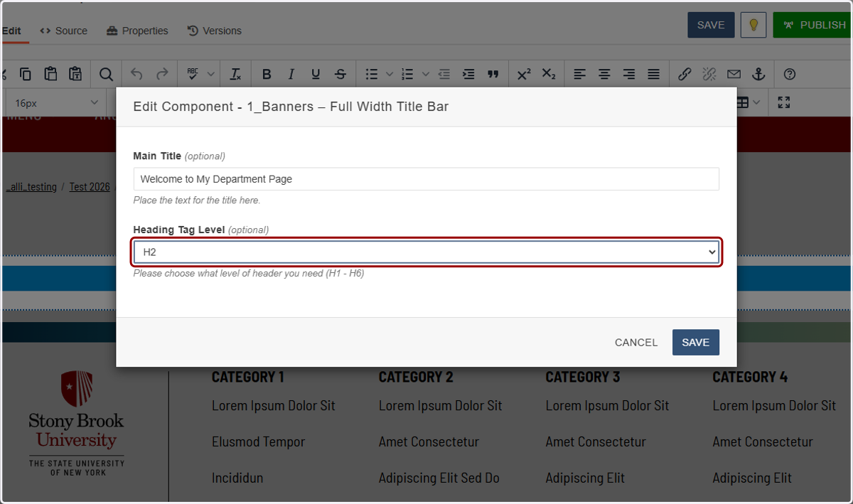Viewport: 853px width, 504px height.
Task: Expand the spellcheck options arrow
Action: 210,74
